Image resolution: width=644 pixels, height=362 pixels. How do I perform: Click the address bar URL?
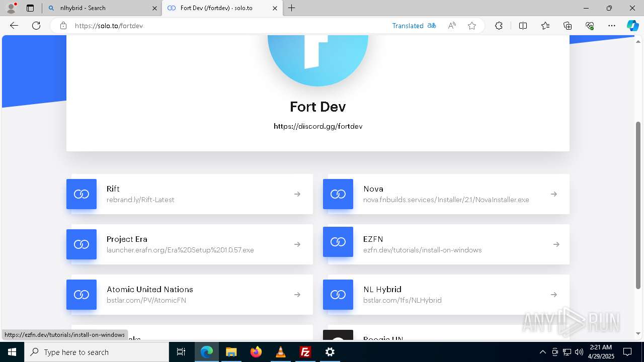[109, 26]
